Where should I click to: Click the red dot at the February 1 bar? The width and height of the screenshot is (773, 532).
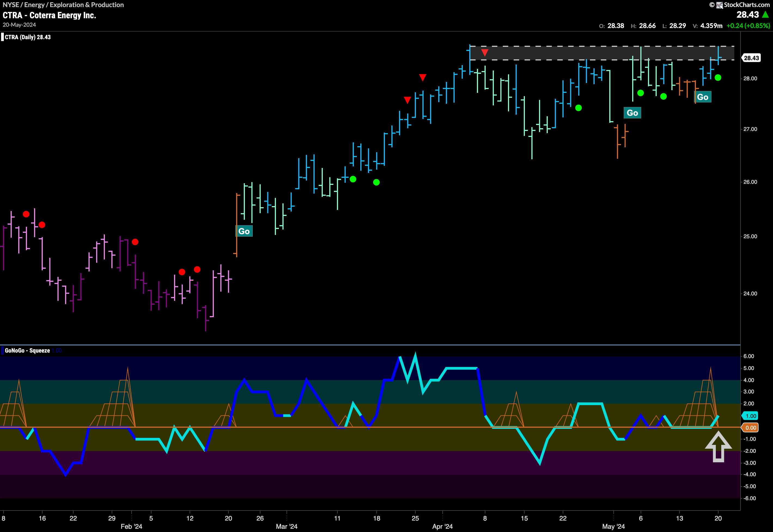[x=135, y=242]
